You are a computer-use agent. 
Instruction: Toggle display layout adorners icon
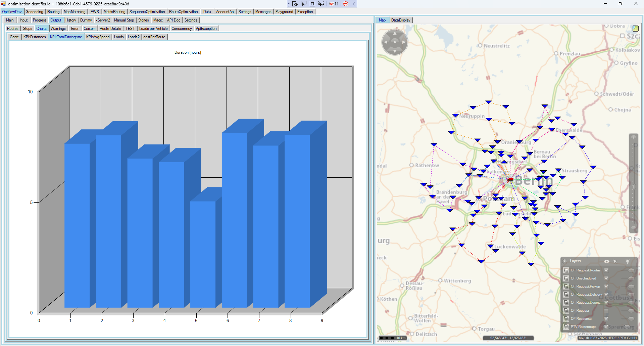tap(312, 4)
